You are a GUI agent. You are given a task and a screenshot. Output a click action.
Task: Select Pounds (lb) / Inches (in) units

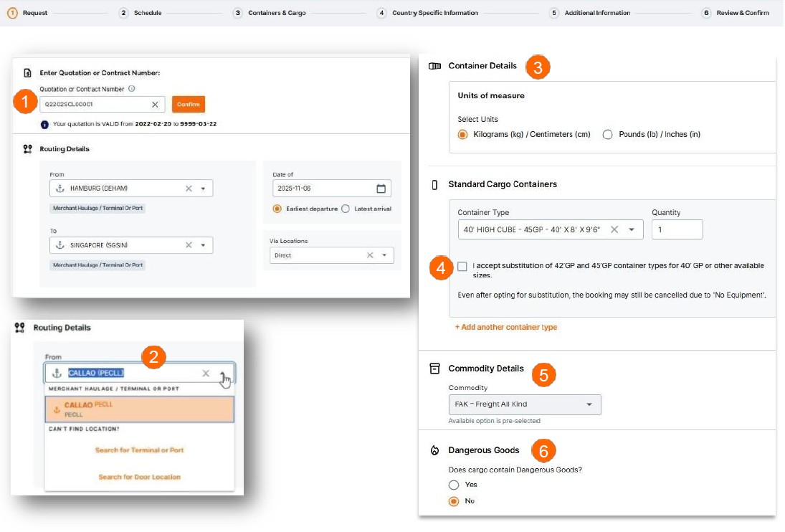(x=608, y=134)
